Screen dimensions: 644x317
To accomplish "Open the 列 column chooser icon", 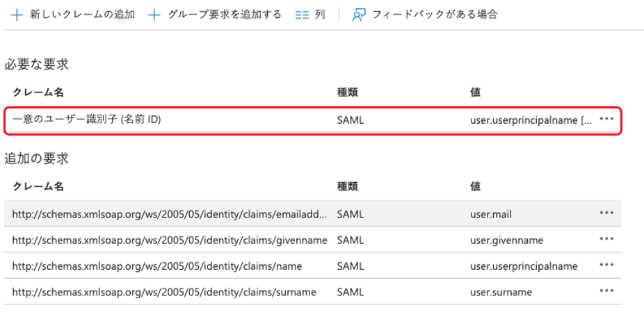I will (302, 15).
